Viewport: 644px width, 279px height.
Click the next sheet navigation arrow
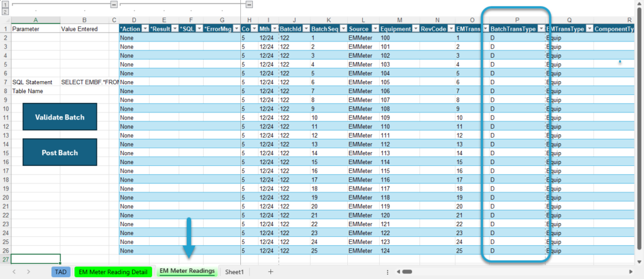point(28,271)
